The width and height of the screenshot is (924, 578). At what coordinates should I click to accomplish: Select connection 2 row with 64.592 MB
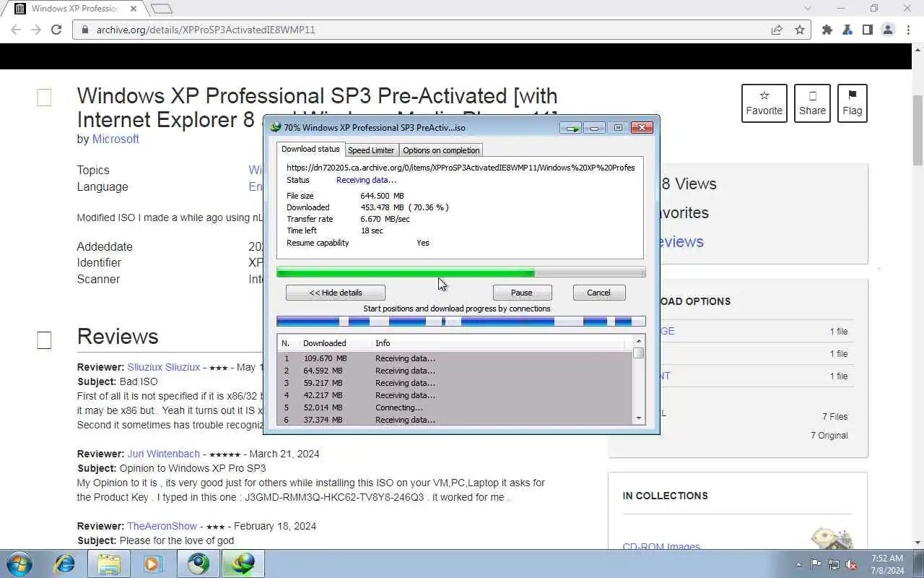pyautogui.click(x=455, y=371)
